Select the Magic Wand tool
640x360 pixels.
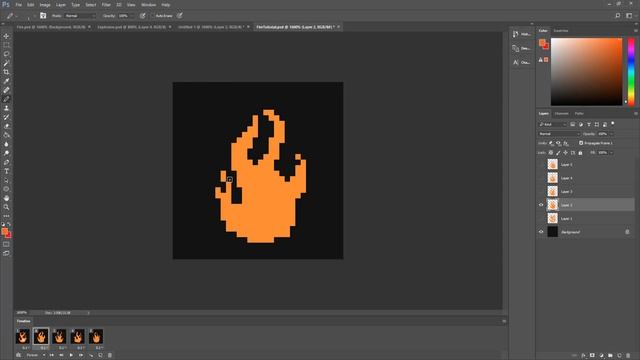coord(6,63)
